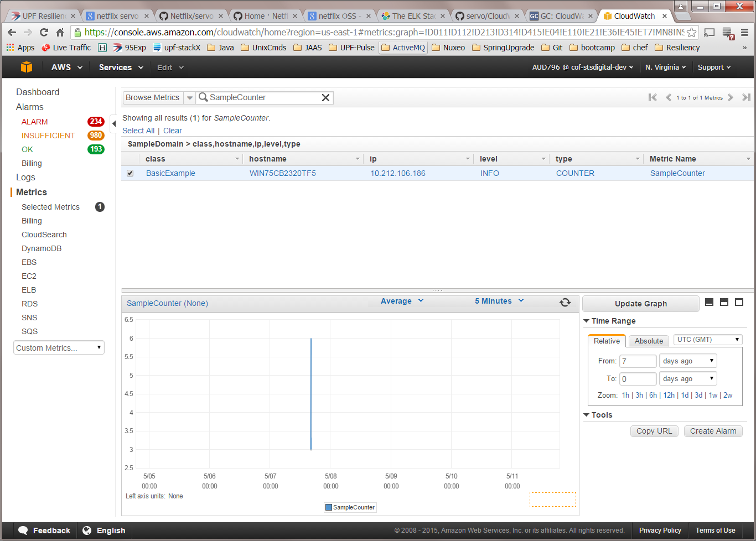Open the OK alarms list
756x541 pixels.
pyautogui.click(x=27, y=149)
